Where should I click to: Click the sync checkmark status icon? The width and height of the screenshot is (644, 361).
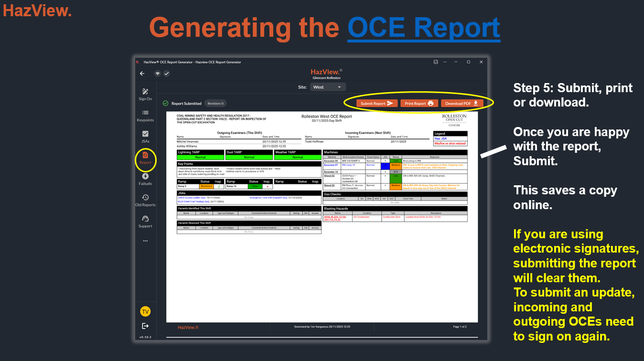(x=167, y=74)
